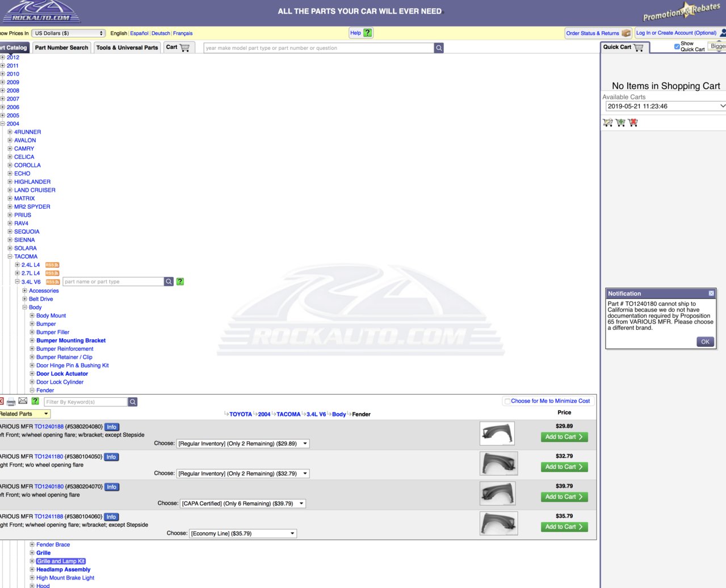Click green help icon beside part type search

click(180, 282)
